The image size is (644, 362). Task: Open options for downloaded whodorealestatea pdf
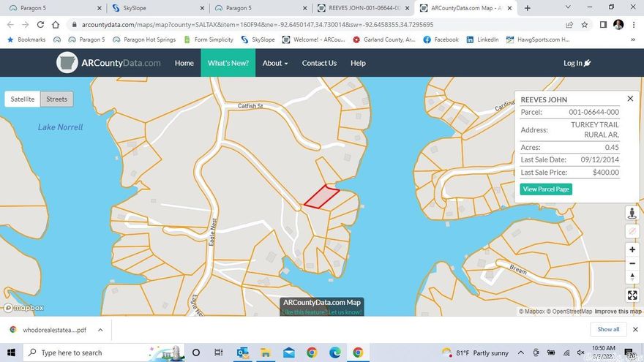tap(100, 330)
